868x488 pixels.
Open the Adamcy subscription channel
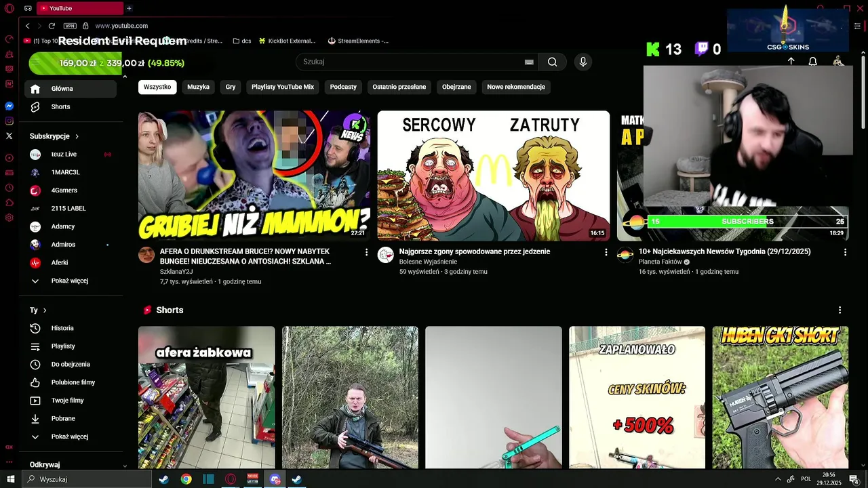71,226
